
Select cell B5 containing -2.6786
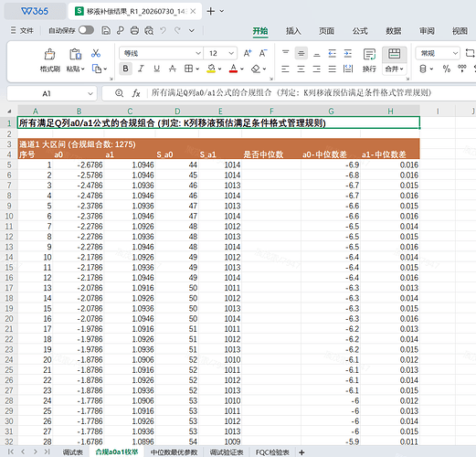(79, 165)
